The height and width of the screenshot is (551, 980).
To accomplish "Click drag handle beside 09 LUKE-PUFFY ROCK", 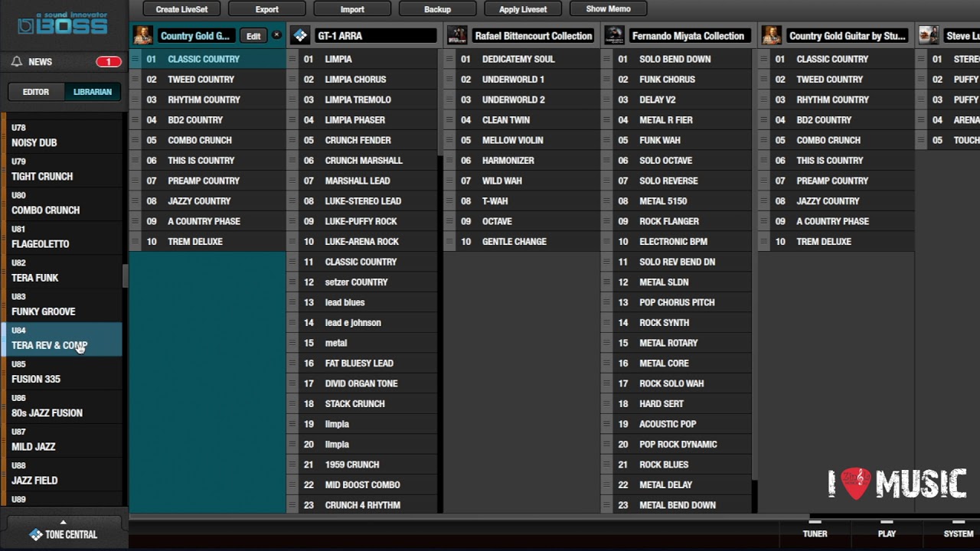I will coord(292,221).
